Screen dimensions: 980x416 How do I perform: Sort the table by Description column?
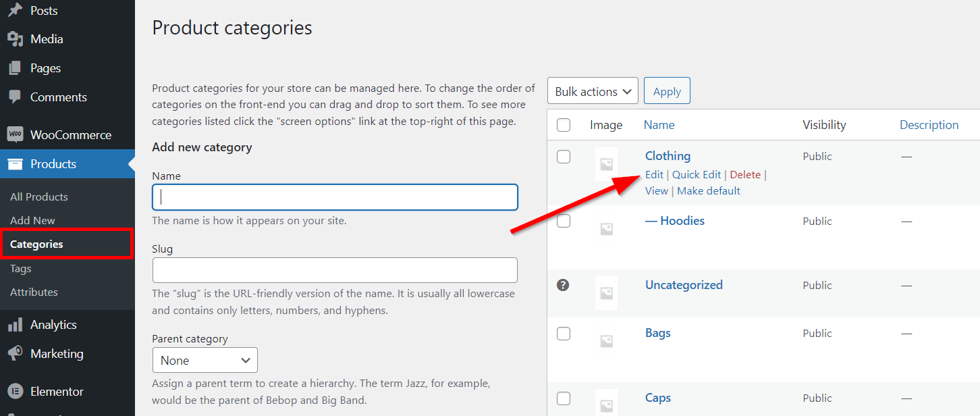tap(929, 124)
